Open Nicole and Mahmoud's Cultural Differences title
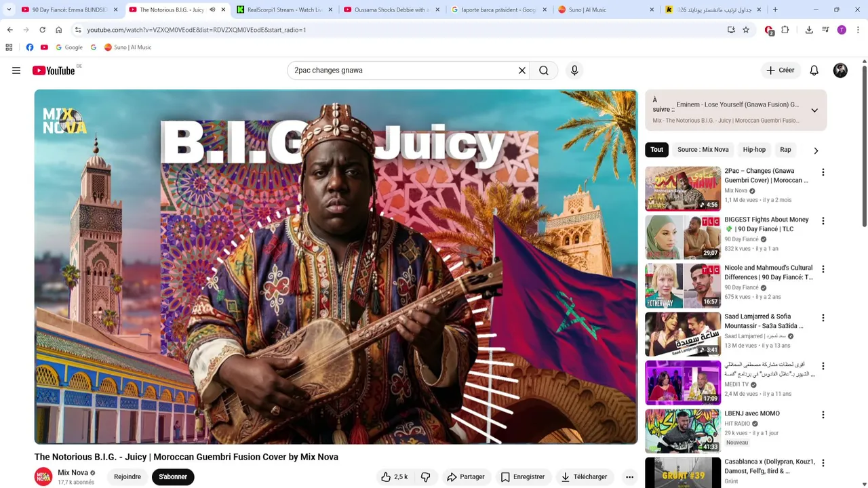The height and width of the screenshot is (488, 868). [768, 272]
